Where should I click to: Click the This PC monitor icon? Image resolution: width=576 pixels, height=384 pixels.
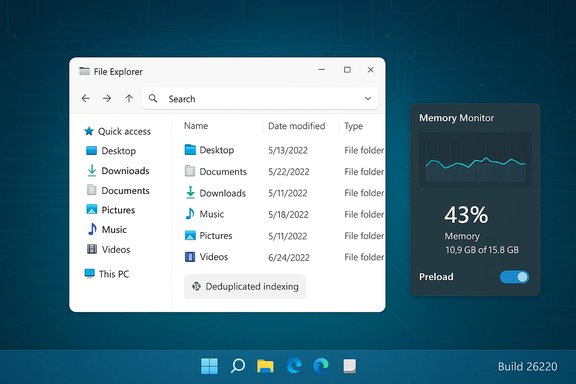89,273
